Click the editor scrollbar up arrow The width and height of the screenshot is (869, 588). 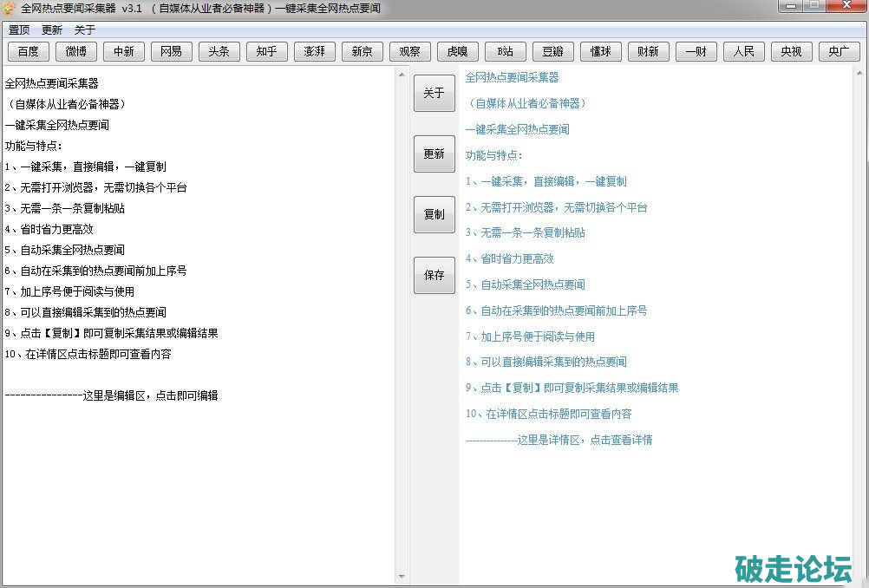[x=402, y=74]
